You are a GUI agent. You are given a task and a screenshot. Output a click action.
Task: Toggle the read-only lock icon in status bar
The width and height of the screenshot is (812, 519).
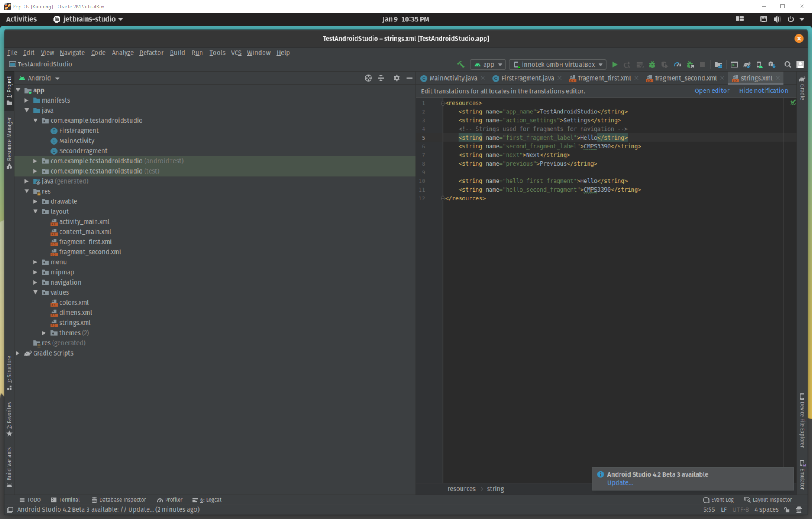[x=787, y=510]
